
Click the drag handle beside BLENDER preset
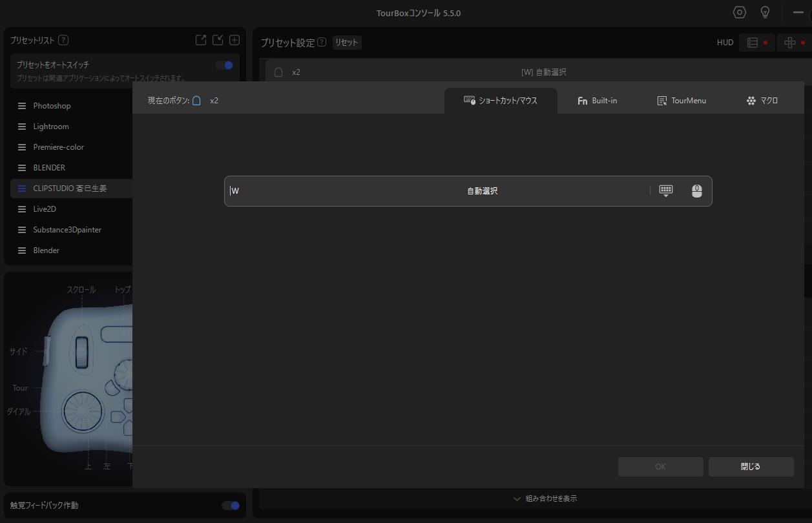[22, 168]
